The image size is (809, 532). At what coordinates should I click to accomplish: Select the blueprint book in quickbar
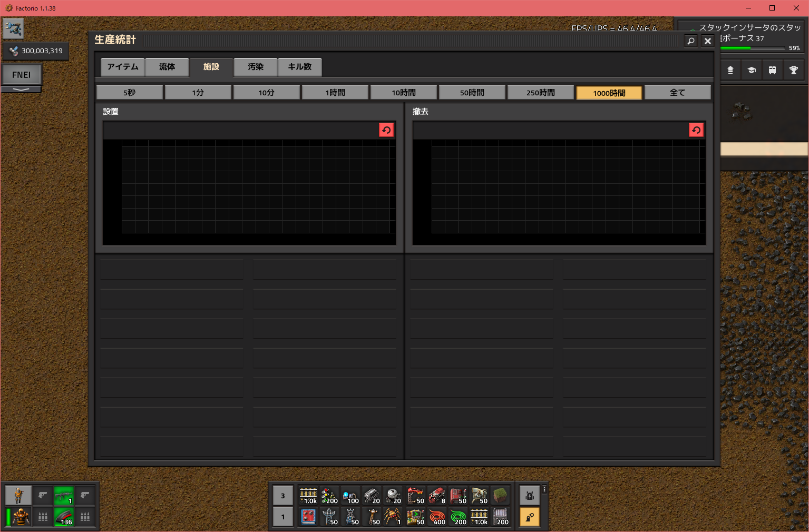(308, 517)
